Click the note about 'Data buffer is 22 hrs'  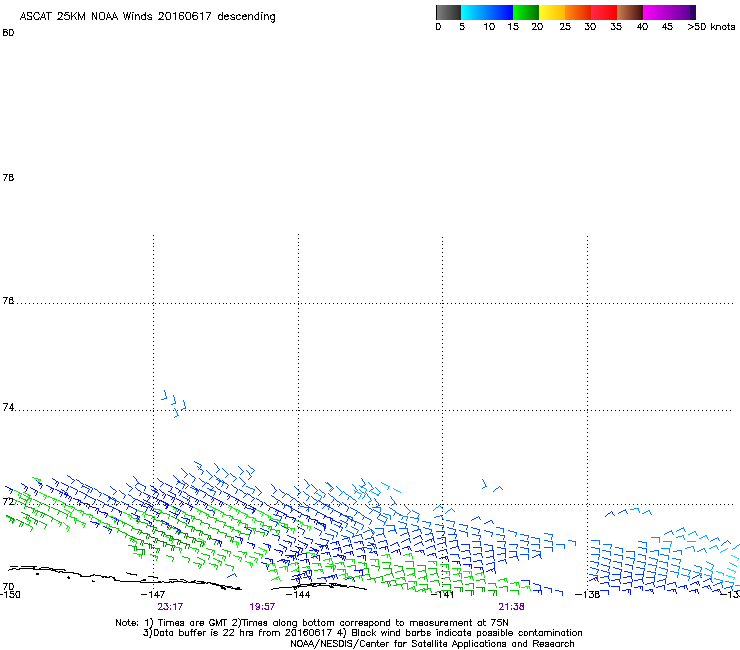pos(238,633)
